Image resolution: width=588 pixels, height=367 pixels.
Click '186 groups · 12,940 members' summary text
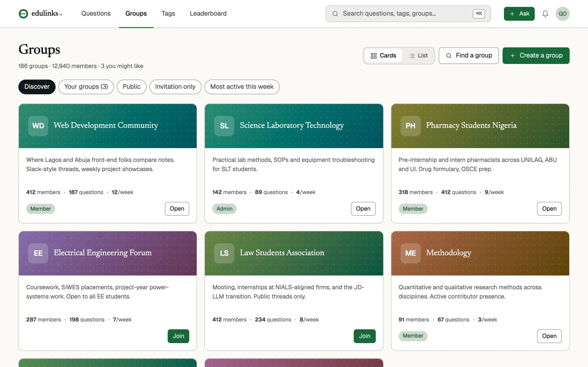tap(57, 66)
